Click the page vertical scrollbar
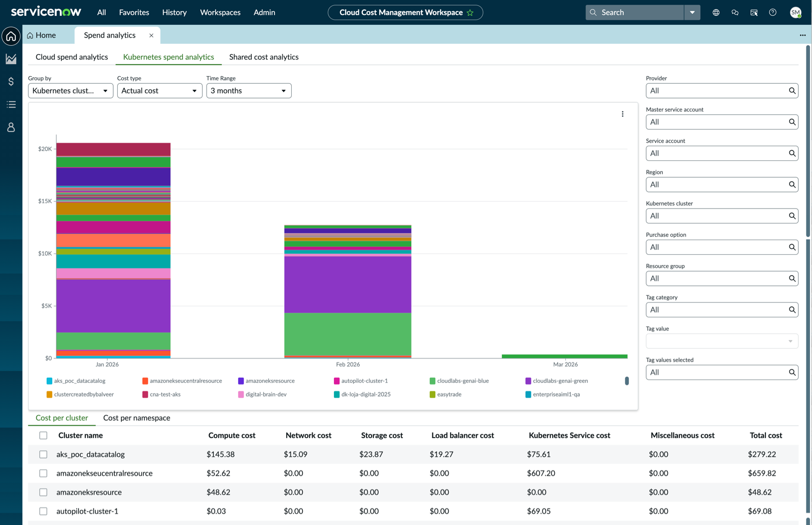 (x=808, y=141)
